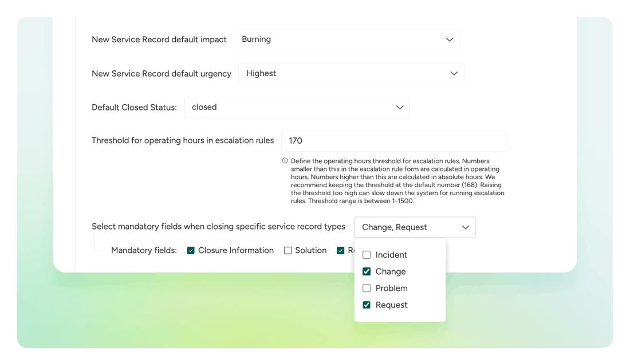The image size is (630, 364).
Task: Select the Incident option label in list
Action: pyautogui.click(x=391, y=255)
